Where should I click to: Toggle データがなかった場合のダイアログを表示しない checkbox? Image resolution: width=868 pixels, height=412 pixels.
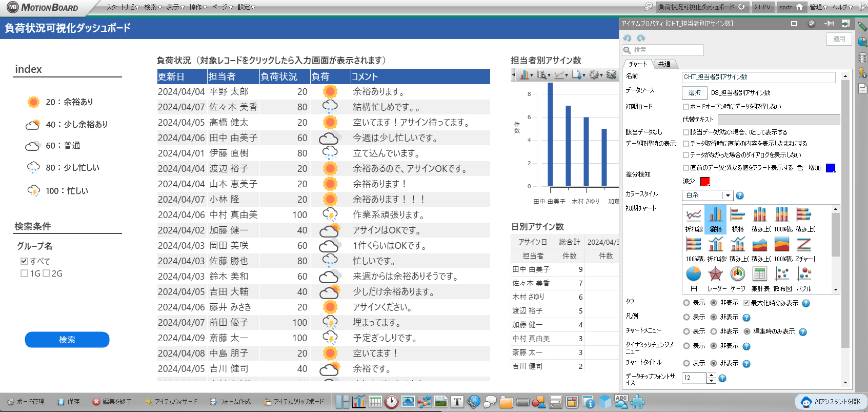tap(686, 155)
